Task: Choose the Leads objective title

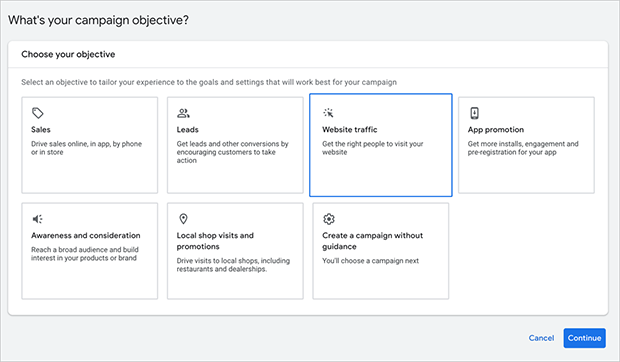Action: [187, 130]
